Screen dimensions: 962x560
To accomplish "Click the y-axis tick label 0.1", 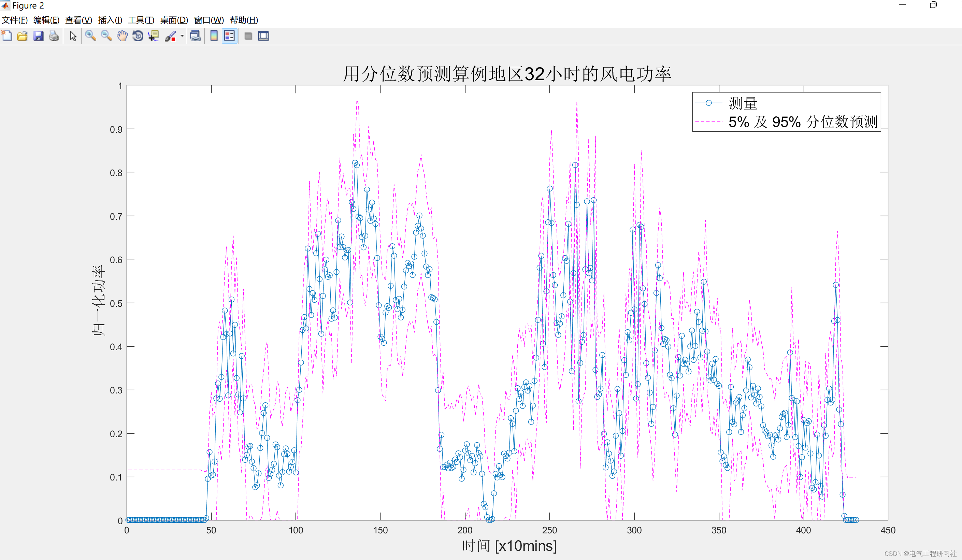I will click(x=116, y=477).
